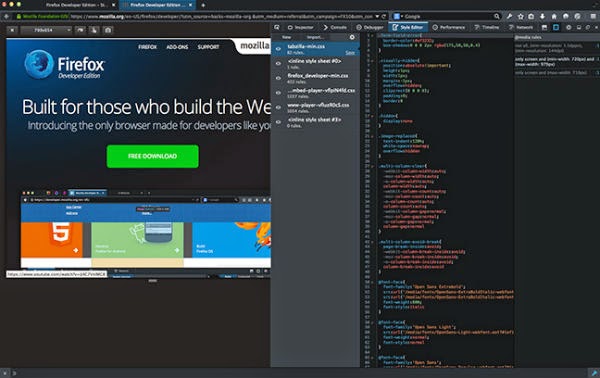
Task: Close the active browser tab
Action: click(191, 5)
